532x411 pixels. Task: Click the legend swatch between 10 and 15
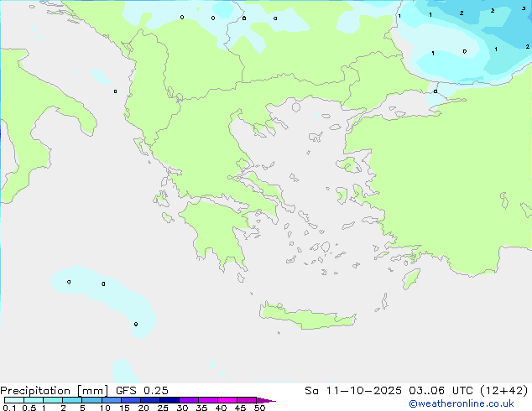[x=111, y=400]
